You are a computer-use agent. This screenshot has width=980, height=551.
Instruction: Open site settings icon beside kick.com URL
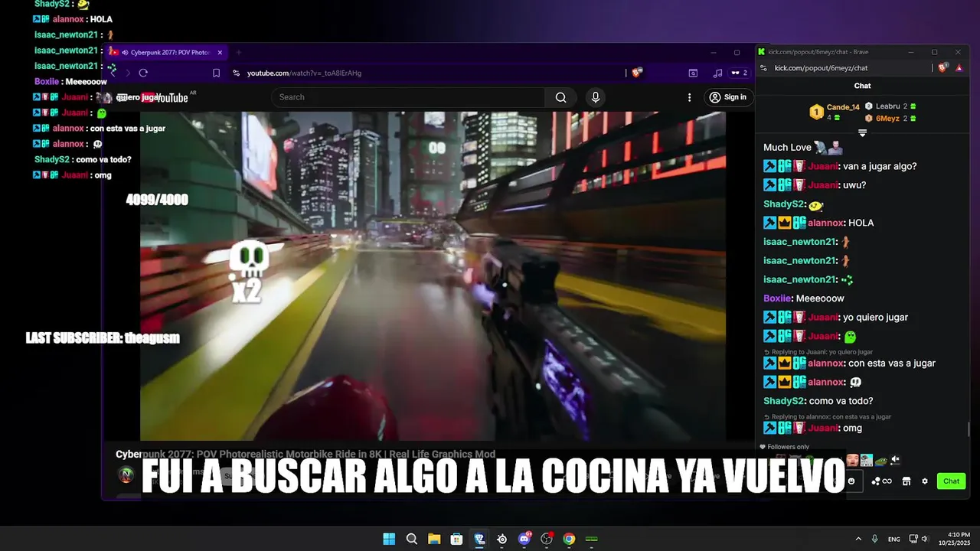pos(763,68)
